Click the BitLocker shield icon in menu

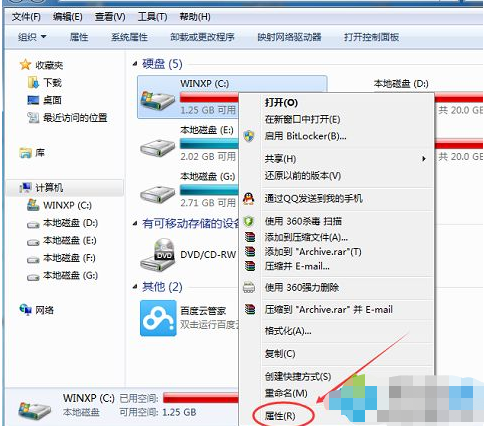point(249,136)
